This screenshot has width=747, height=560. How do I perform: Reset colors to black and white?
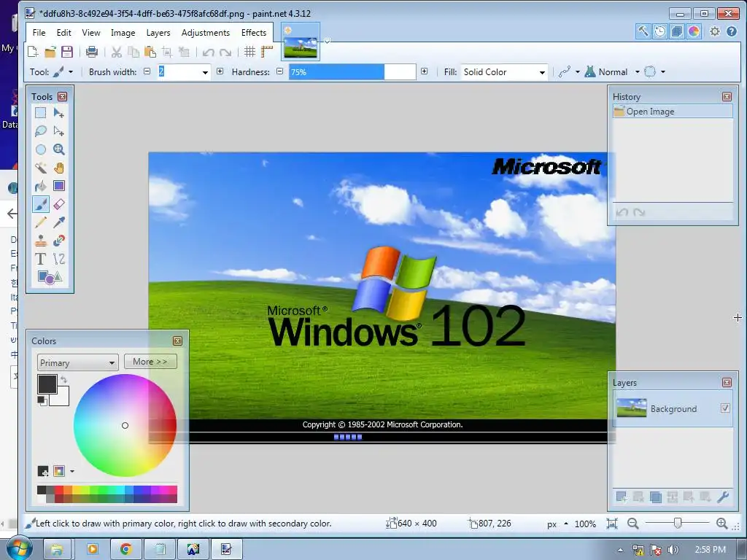click(x=42, y=401)
